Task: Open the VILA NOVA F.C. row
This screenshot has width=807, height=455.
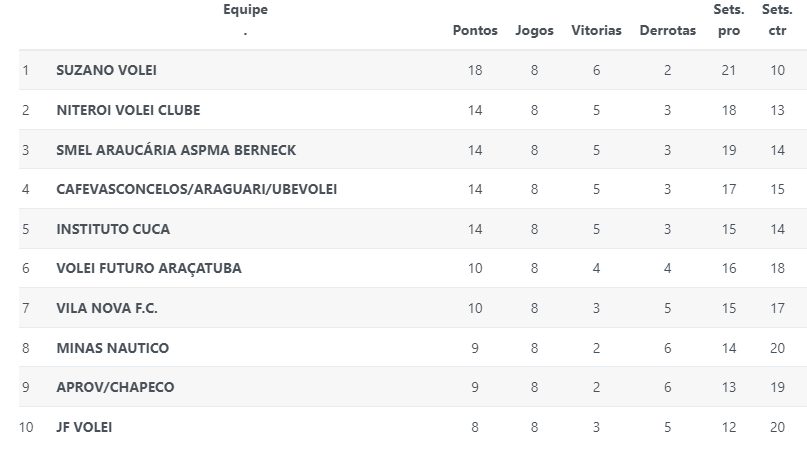Action: click(x=107, y=308)
